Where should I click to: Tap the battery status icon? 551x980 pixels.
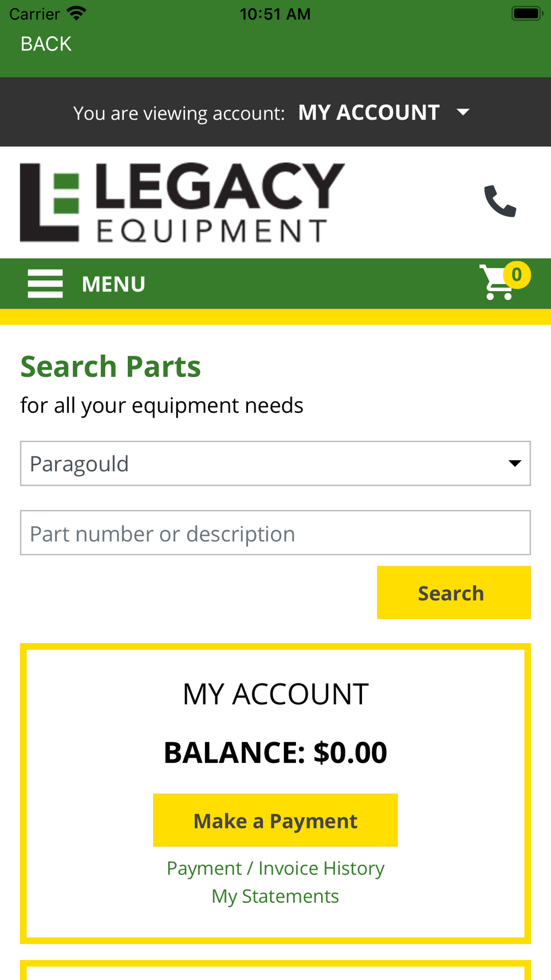coord(527,13)
